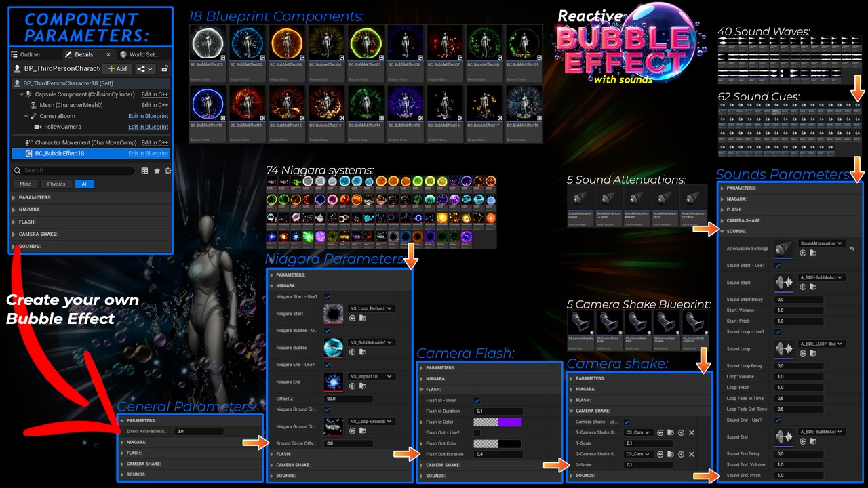
Task: Click the Offset Z value field
Action: pyautogui.click(x=348, y=399)
